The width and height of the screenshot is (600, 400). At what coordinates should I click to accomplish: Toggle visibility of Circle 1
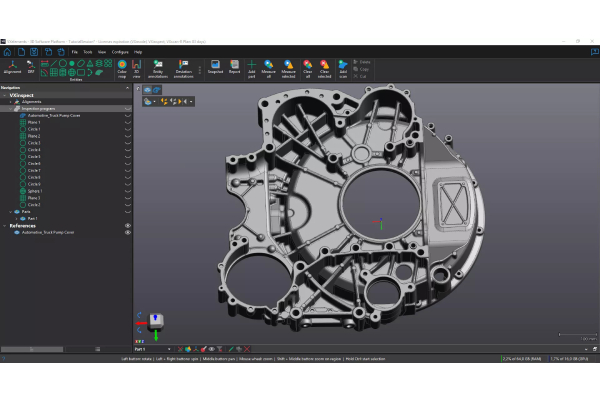point(128,129)
